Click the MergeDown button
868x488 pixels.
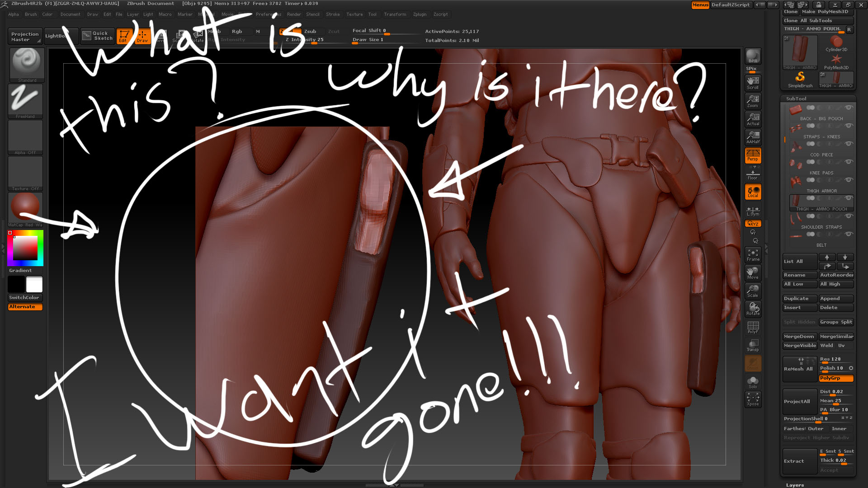pos(799,337)
